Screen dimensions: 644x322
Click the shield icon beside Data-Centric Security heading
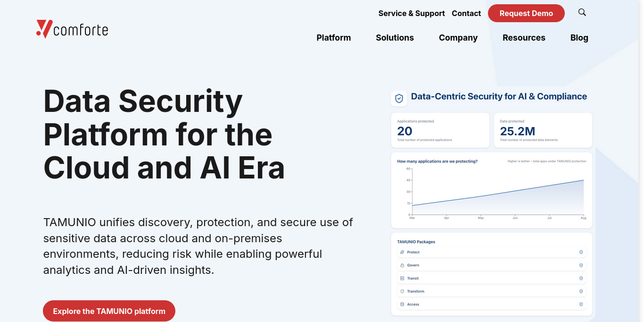pos(399,98)
